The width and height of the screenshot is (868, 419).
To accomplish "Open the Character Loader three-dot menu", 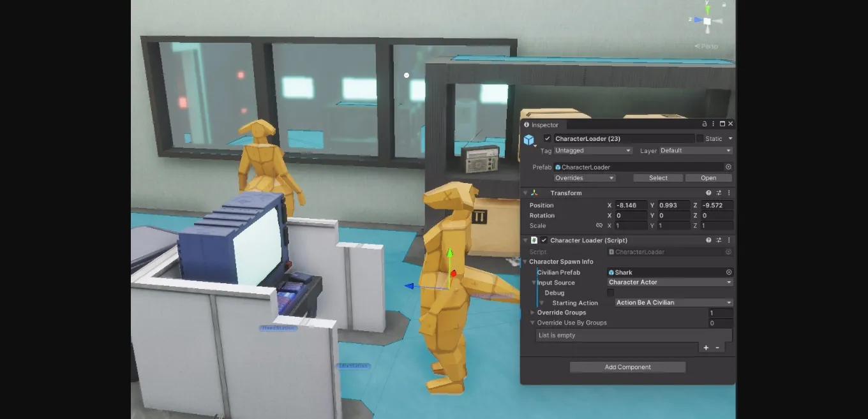I will [729, 240].
